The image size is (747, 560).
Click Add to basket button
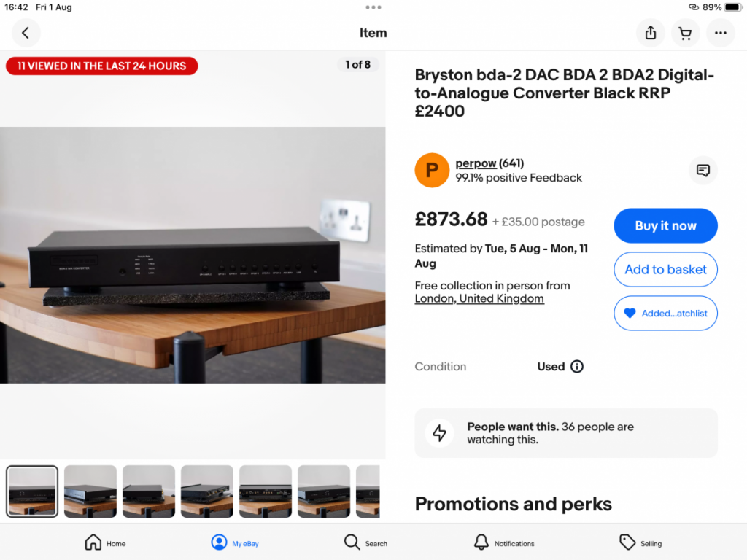pyautogui.click(x=665, y=269)
